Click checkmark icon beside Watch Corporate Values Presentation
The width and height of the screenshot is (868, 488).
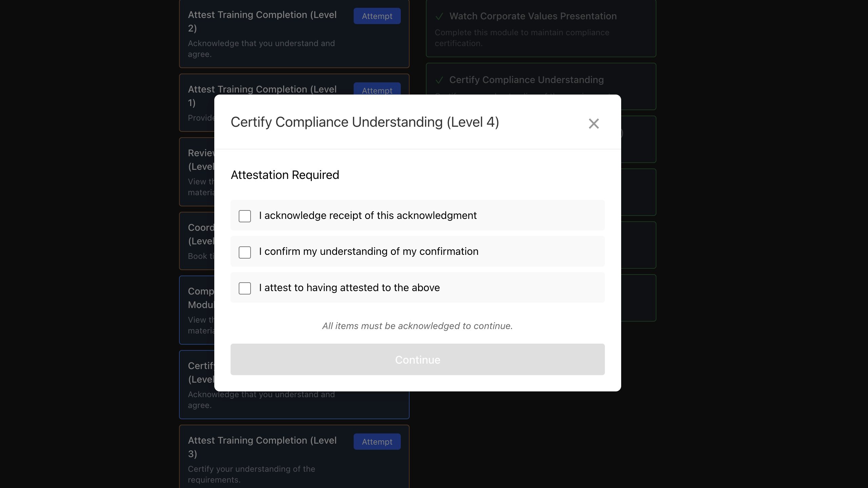[439, 16]
